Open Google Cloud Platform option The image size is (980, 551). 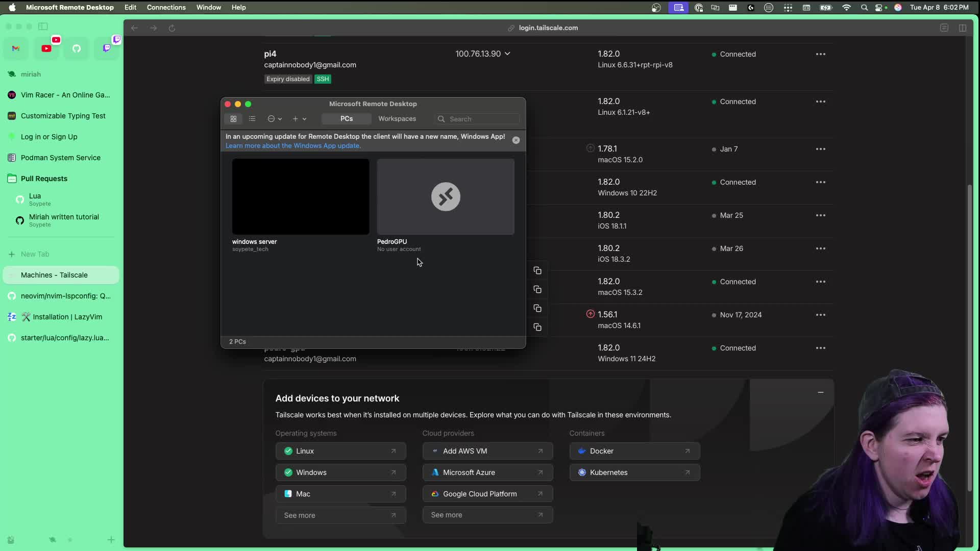click(487, 494)
